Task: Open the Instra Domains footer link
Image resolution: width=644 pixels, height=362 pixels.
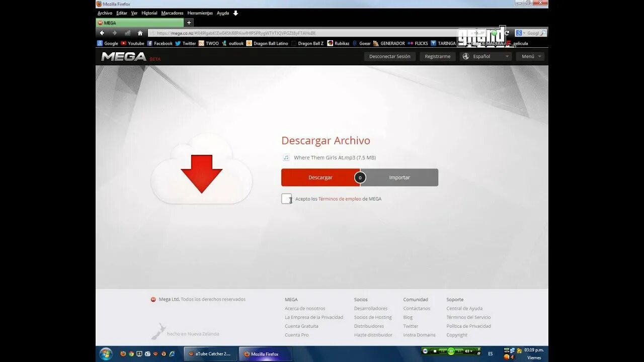Action: tap(419, 335)
